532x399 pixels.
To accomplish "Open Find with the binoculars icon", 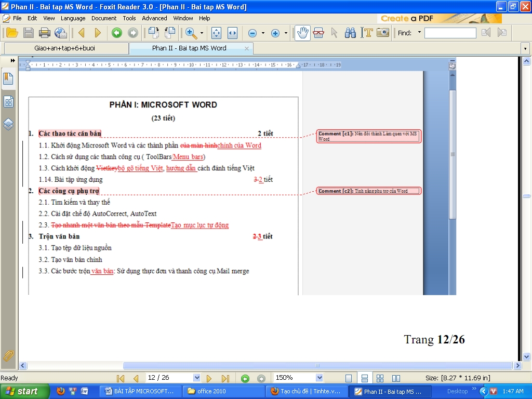I will pos(350,33).
